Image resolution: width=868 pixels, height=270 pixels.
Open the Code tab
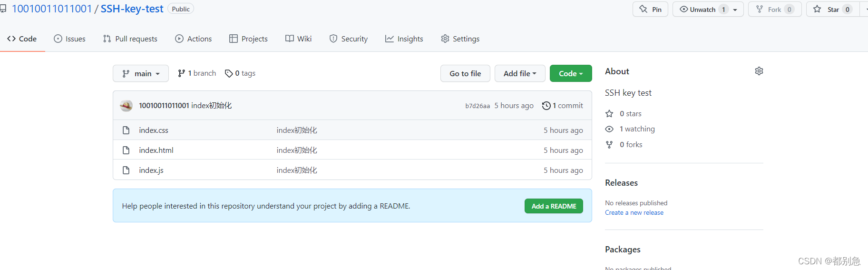[22, 39]
